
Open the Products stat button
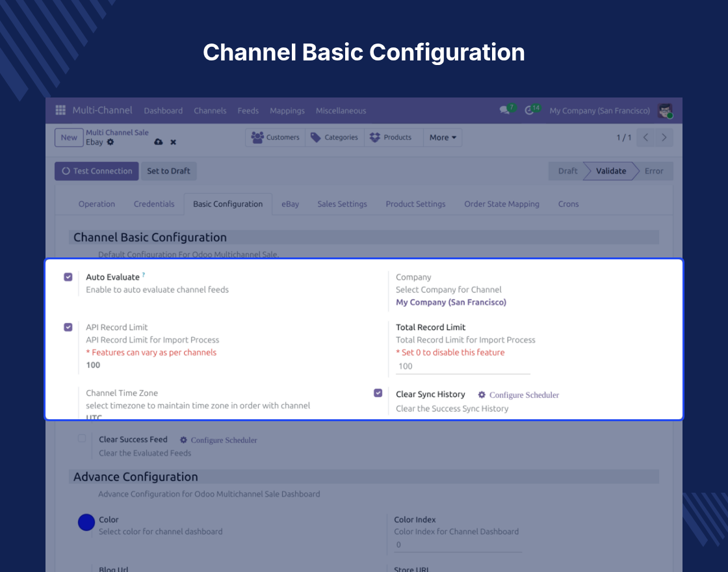pos(394,137)
